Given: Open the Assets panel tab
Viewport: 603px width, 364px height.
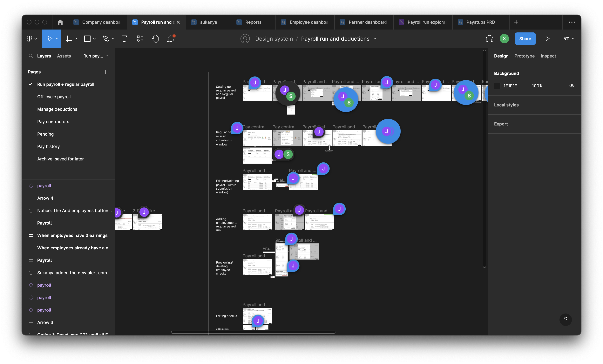Looking at the screenshot, I should pos(64,56).
